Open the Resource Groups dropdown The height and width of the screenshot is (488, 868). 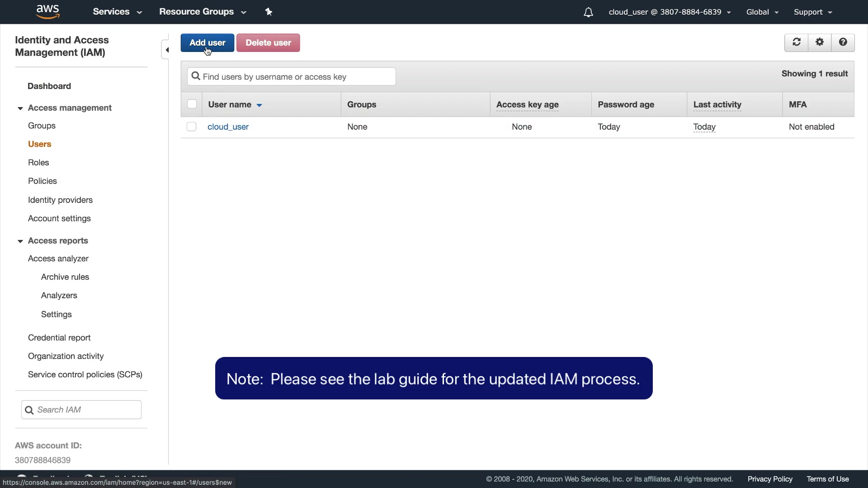[x=202, y=12]
